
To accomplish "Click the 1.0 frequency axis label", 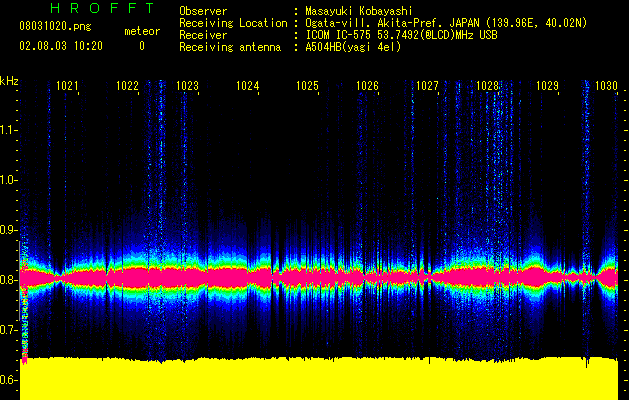I will [7, 180].
